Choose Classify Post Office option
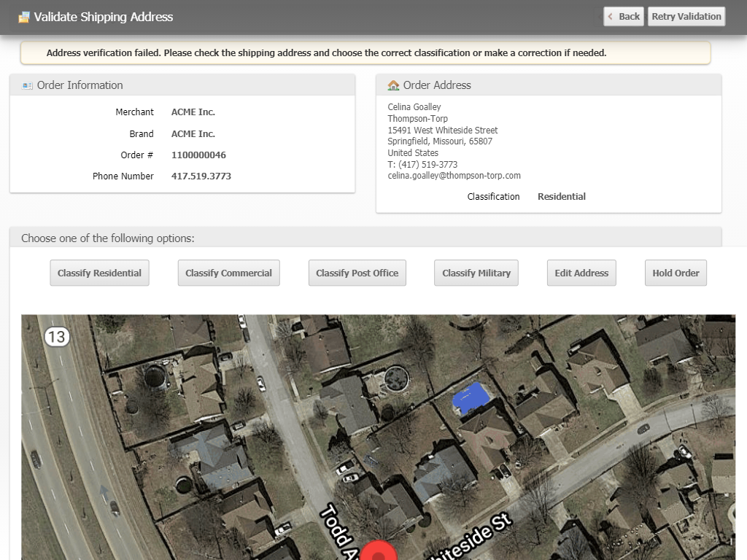The width and height of the screenshot is (747, 560). (357, 273)
